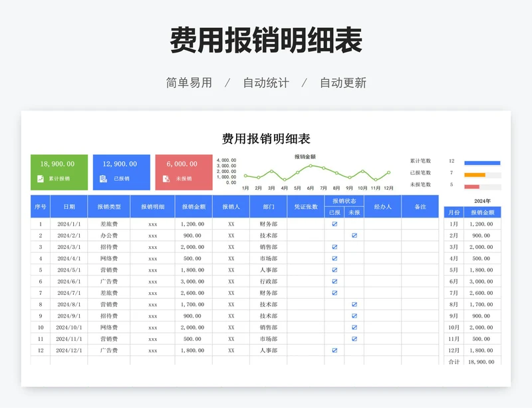Click the 已报 sub-header cell
Screen dimensions: 532x408
pos(334,212)
